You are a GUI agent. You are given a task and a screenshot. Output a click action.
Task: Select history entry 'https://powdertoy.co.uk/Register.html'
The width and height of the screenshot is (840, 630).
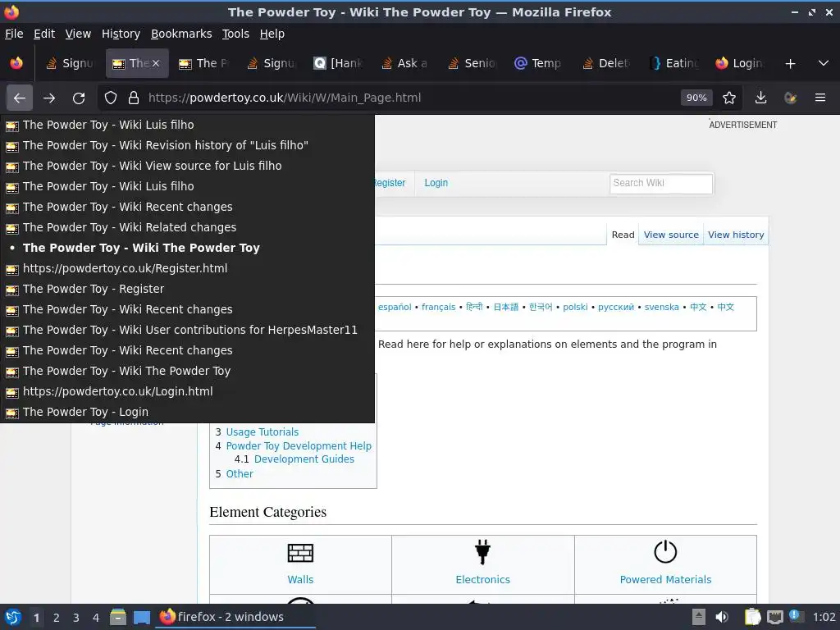[187, 268]
